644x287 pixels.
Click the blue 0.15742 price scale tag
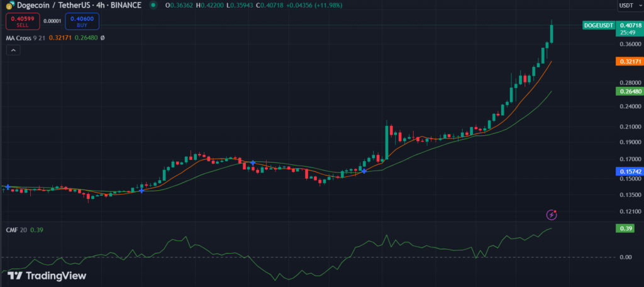coord(629,171)
